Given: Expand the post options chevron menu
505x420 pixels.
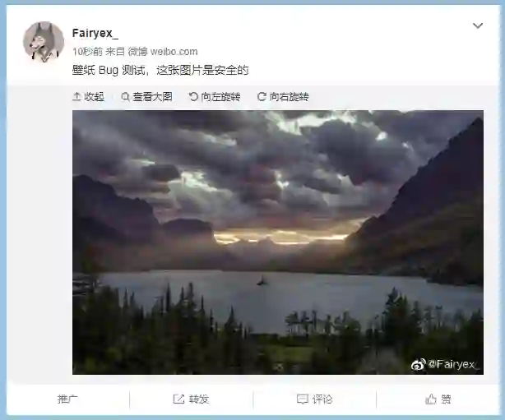Looking at the screenshot, I should coord(478,25).
